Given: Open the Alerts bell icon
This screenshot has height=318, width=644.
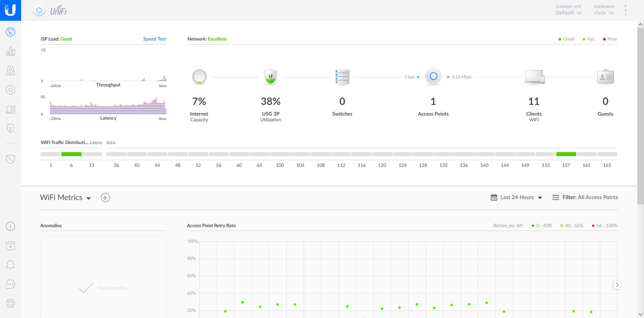Looking at the screenshot, I should point(10,264).
